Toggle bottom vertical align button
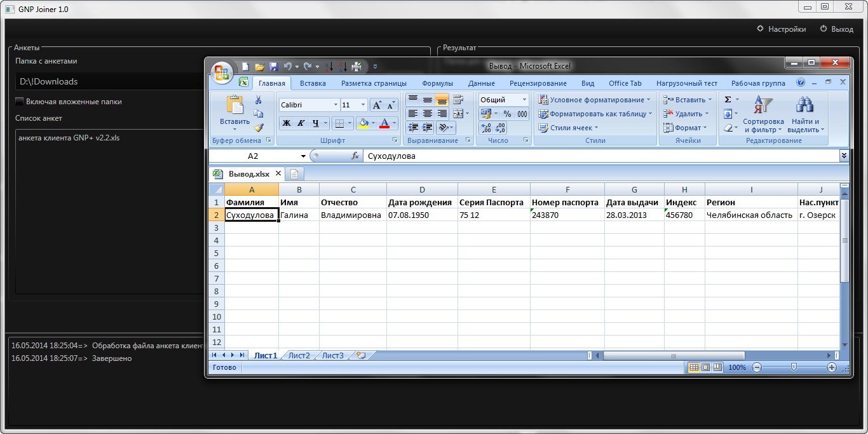 (442, 100)
